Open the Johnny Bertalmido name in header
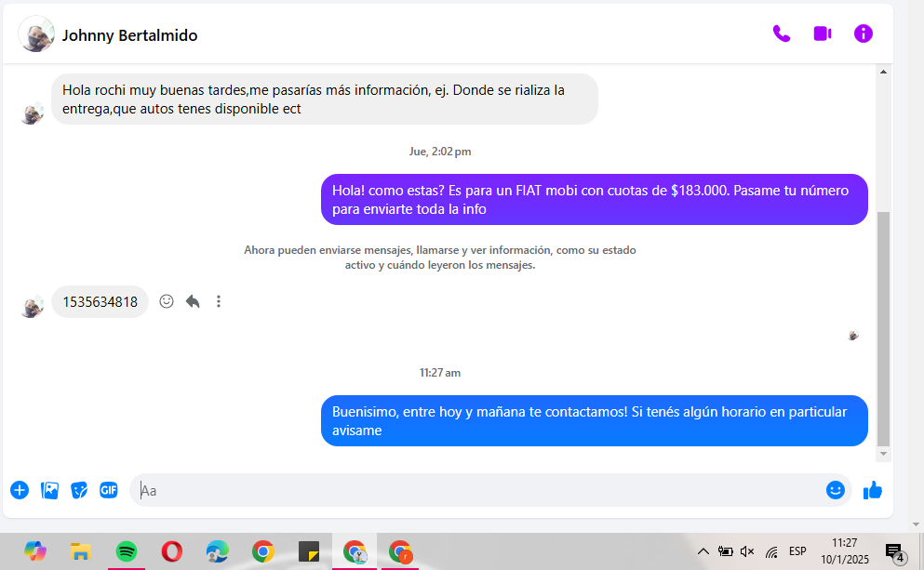This screenshot has height=570, width=924. pyautogui.click(x=129, y=35)
